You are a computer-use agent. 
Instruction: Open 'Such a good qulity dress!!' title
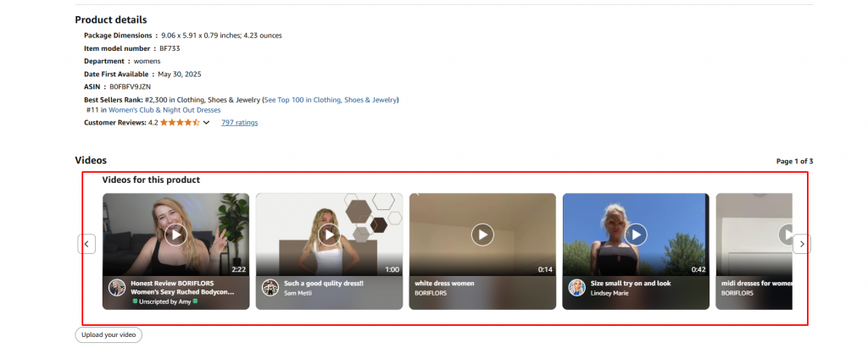(324, 284)
